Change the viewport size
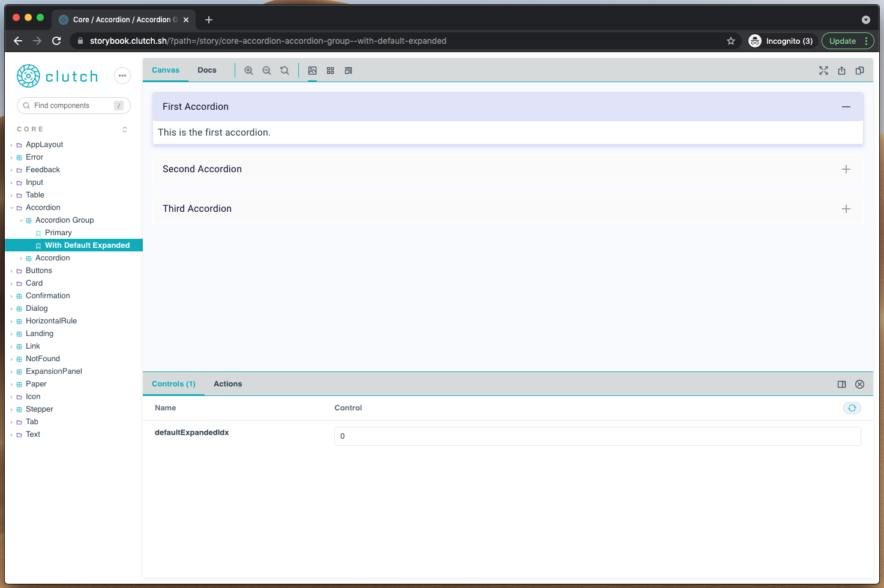The width and height of the screenshot is (884, 588). [x=348, y=70]
